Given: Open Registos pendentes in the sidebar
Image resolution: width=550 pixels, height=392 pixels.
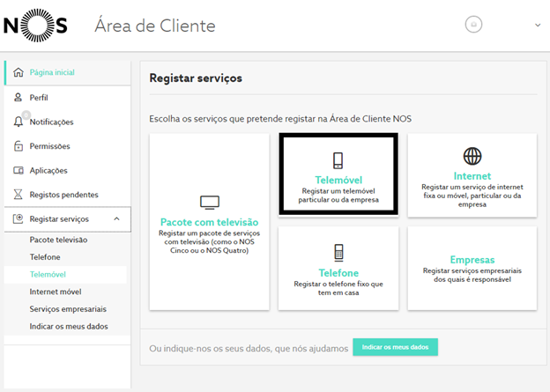Looking at the screenshot, I should (x=63, y=195).
